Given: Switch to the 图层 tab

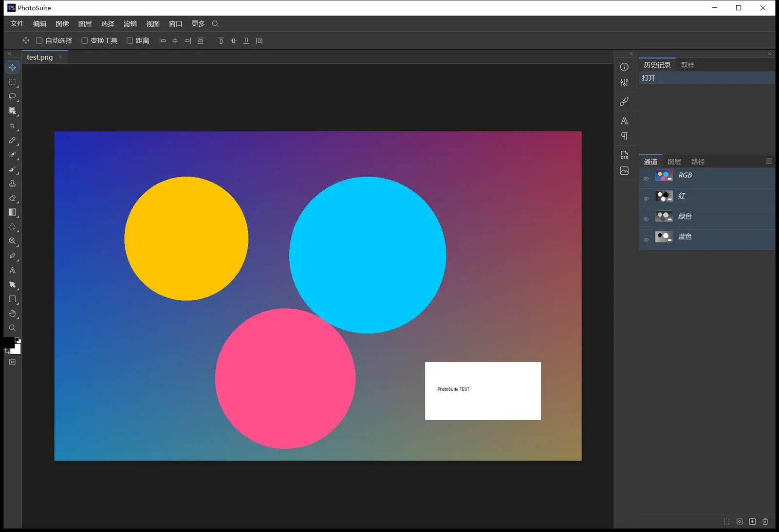Looking at the screenshot, I should tap(674, 162).
